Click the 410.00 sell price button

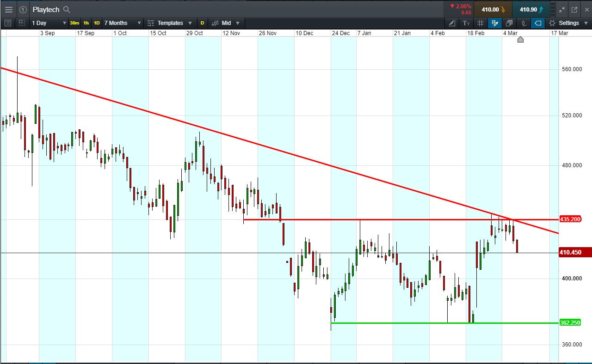click(x=493, y=9)
